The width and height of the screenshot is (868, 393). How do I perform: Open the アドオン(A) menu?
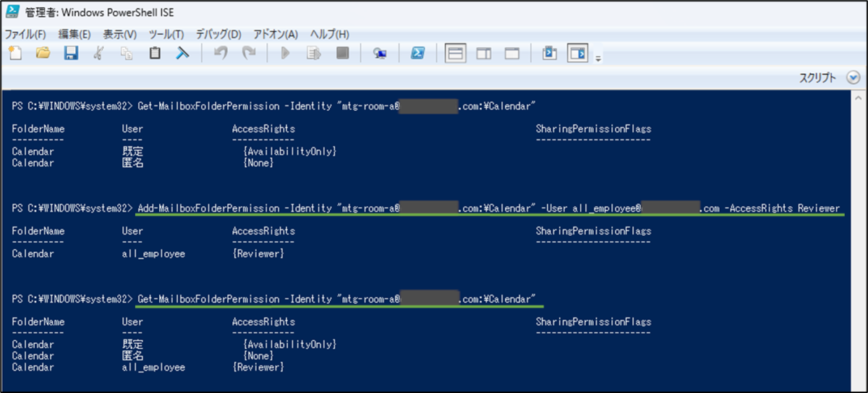[276, 34]
